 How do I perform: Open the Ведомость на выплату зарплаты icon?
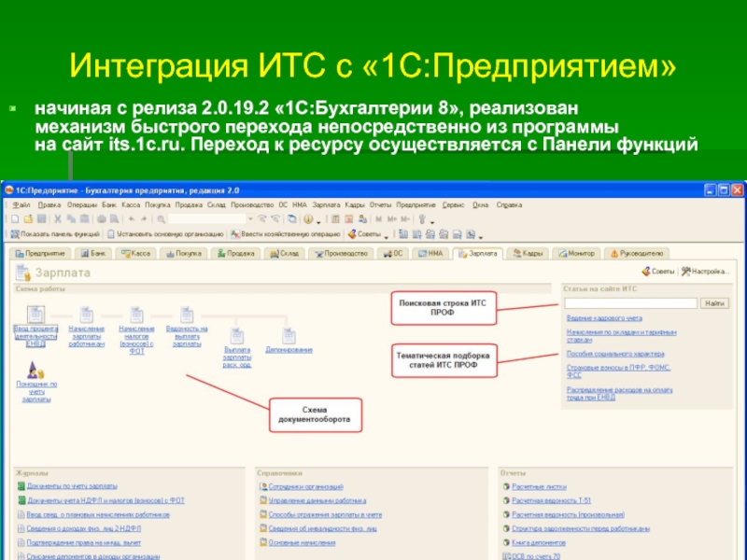tap(187, 315)
